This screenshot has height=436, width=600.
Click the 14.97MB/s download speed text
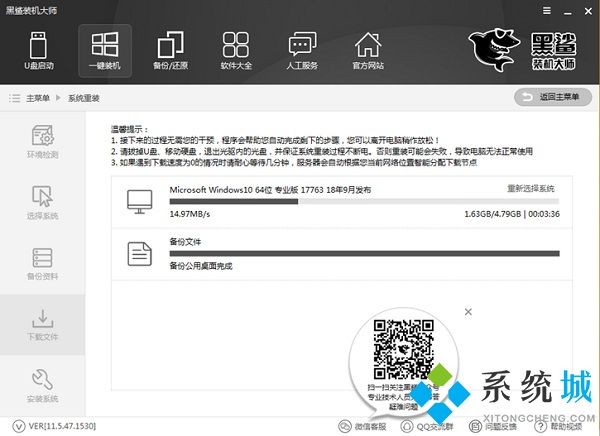(x=190, y=214)
